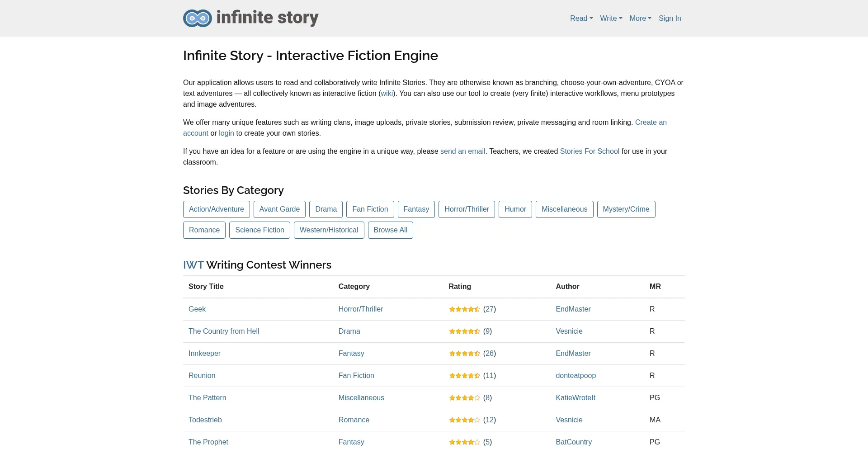Click the IWT link in contest heading

pos(193,265)
